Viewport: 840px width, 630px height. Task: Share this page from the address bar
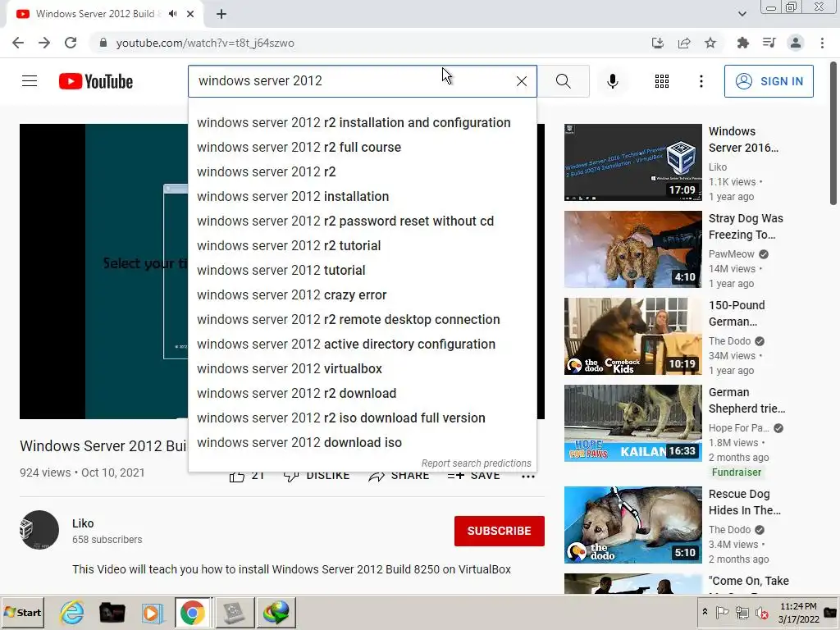[x=684, y=43]
